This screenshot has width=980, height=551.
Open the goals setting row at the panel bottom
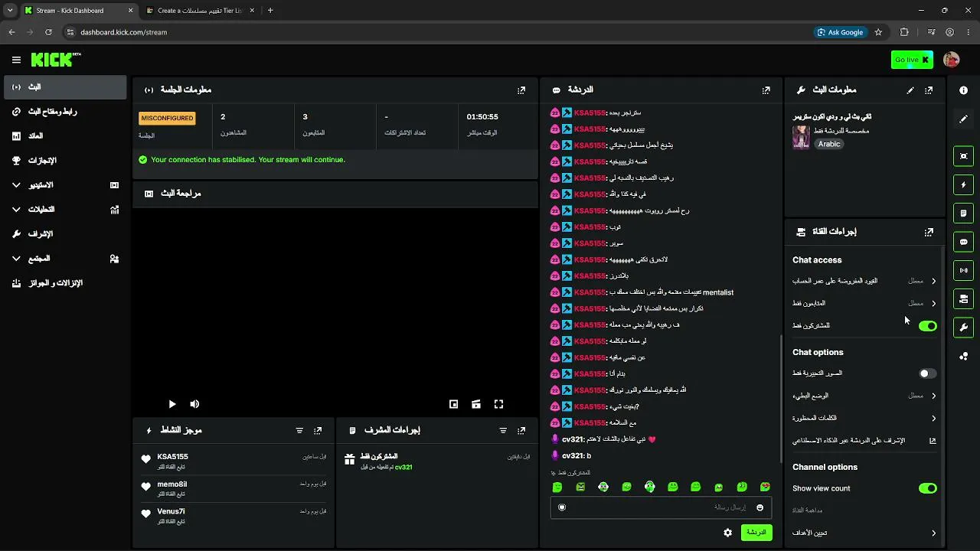(864, 533)
